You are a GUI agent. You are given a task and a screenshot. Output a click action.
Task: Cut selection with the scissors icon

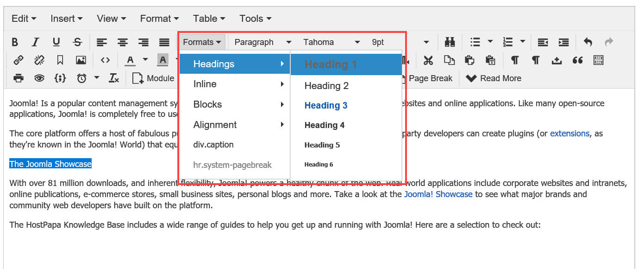pyautogui.click(x=428, y=60)
